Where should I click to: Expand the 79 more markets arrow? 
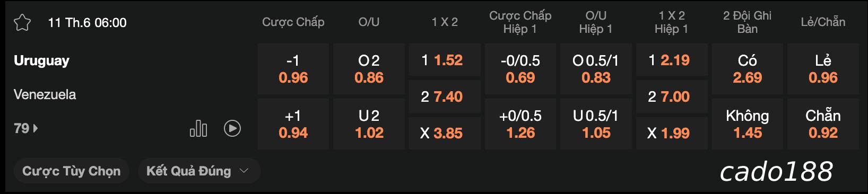tap(26, 128)
